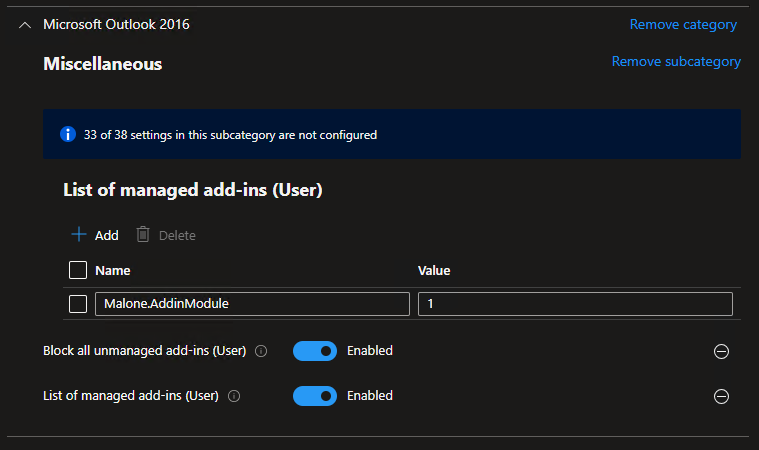Tick the select-all checkbox beside the Name header
This screenshot has width=759, height=450.
pos(78,270)
